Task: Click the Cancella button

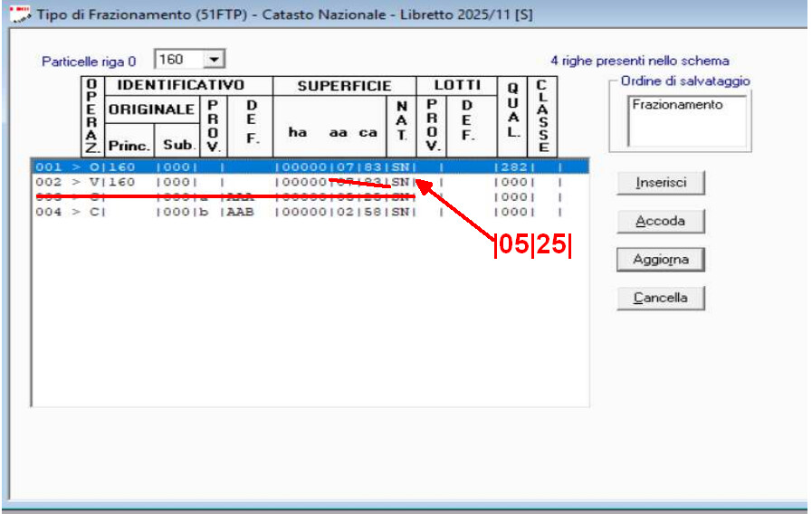Action: 660,298
